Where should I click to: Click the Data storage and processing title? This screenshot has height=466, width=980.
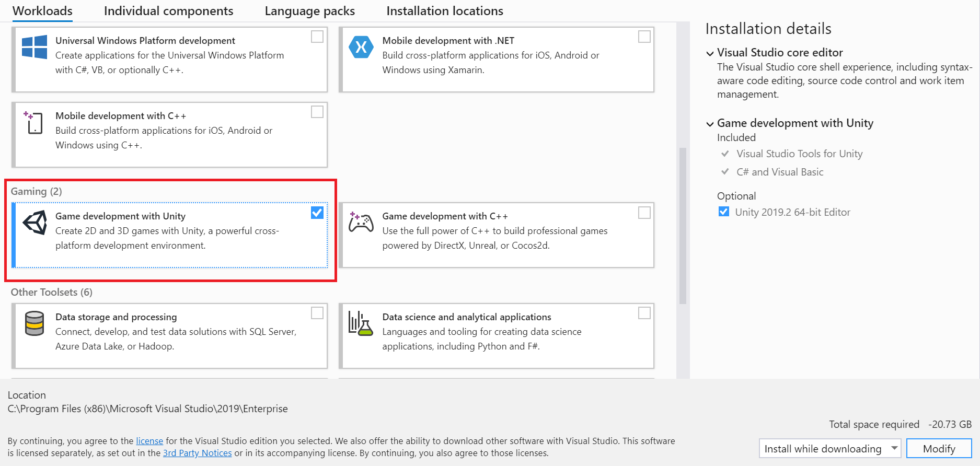coord(116,317)
